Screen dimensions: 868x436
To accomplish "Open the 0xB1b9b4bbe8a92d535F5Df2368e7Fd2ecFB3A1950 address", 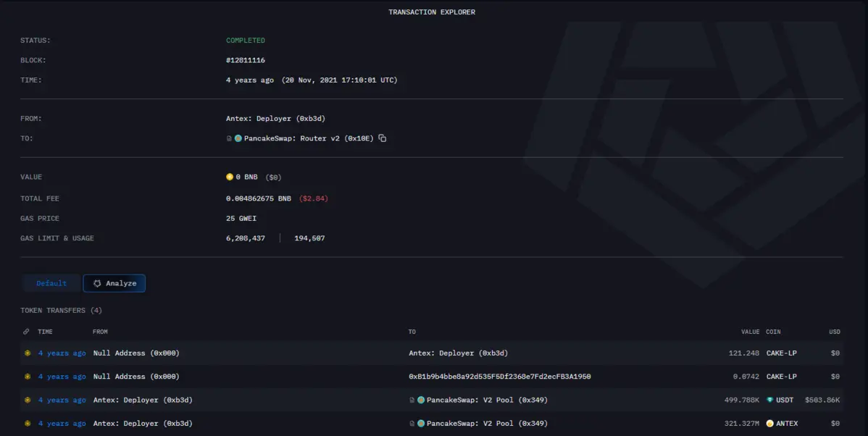I will pos(500,377).
